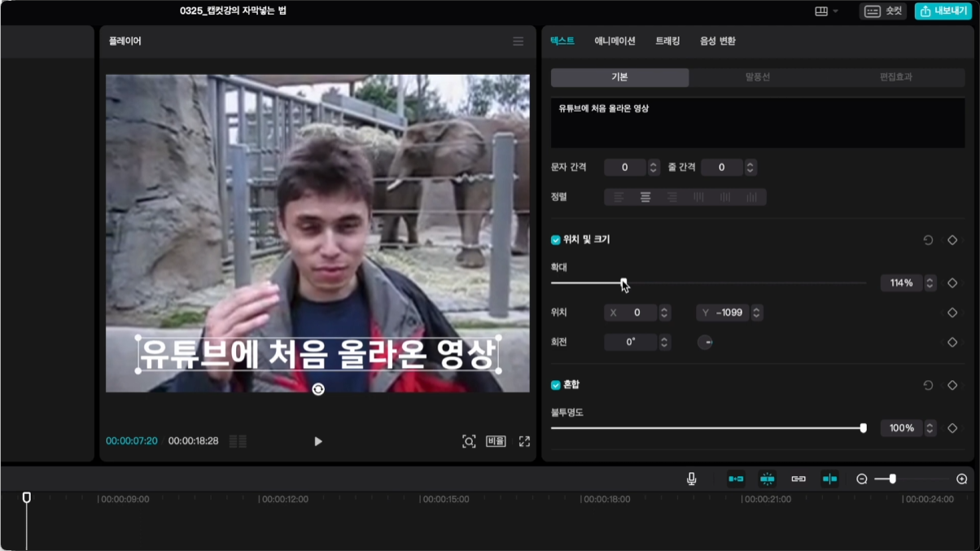Align text left
This screenshot has width=980, height=551.
619,197
